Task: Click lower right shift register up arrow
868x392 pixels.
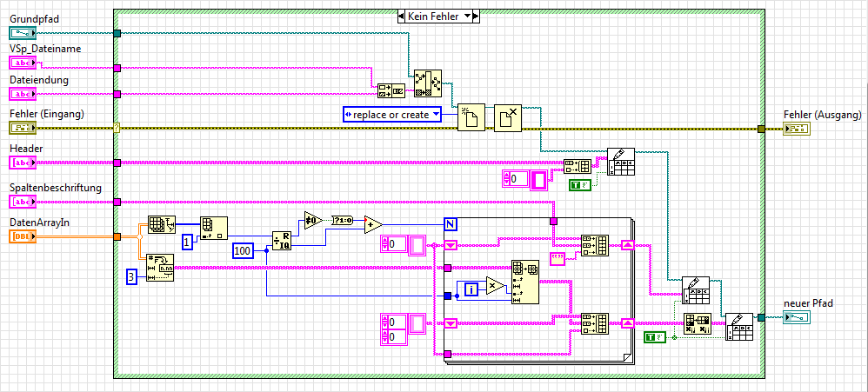Action: click(628, 322)
